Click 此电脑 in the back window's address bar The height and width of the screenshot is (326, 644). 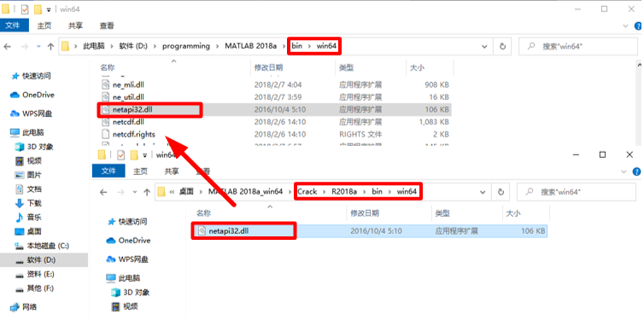[94, 46]
